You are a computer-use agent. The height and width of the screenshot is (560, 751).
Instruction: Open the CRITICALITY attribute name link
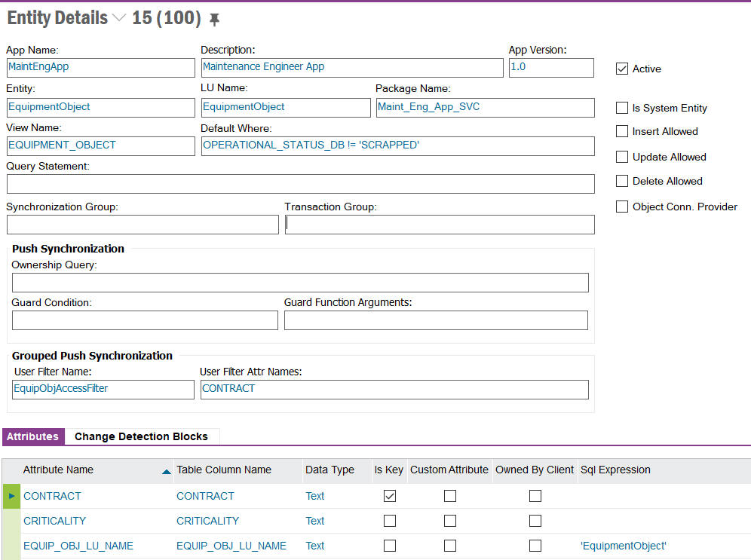point(54,521)
